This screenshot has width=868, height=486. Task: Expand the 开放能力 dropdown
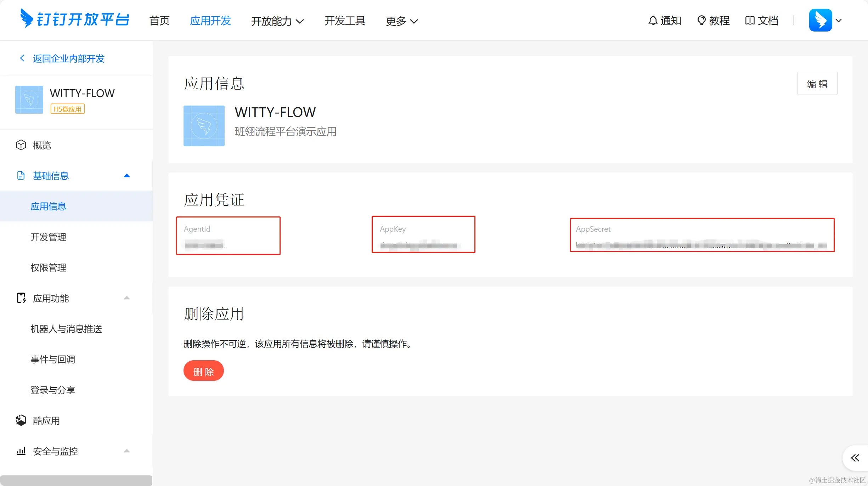coord(277,21)
